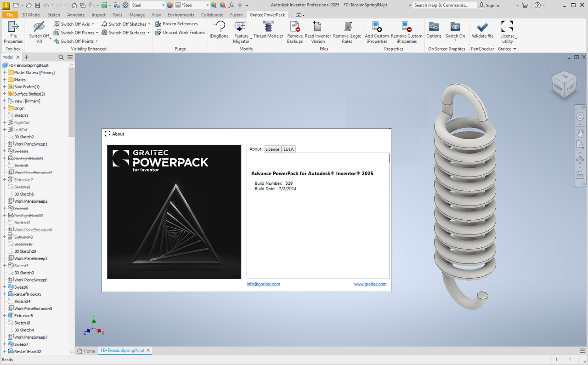The width and height of the screenshot is (588, 365).
Task: Switch to the Sketch ribbon tab
Action: (54, 15)
